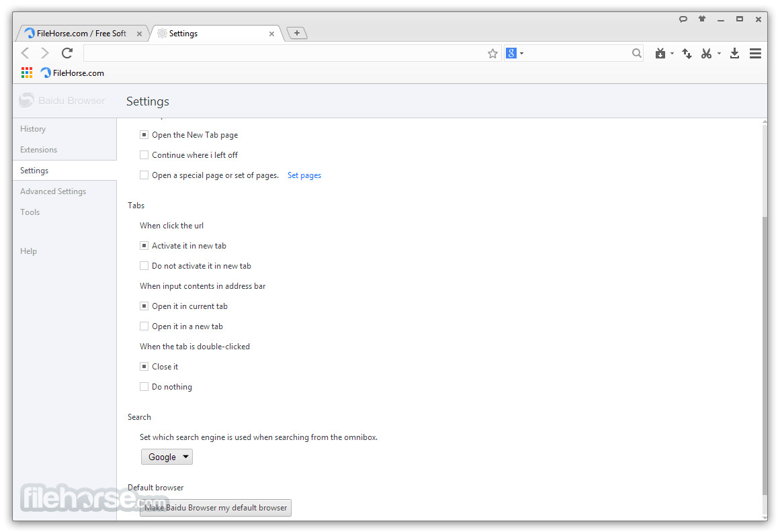Viewport: 780px width, 532px height.
Task: Select 'Do not activate it in new tab'
Action: [x=144, y=266]
